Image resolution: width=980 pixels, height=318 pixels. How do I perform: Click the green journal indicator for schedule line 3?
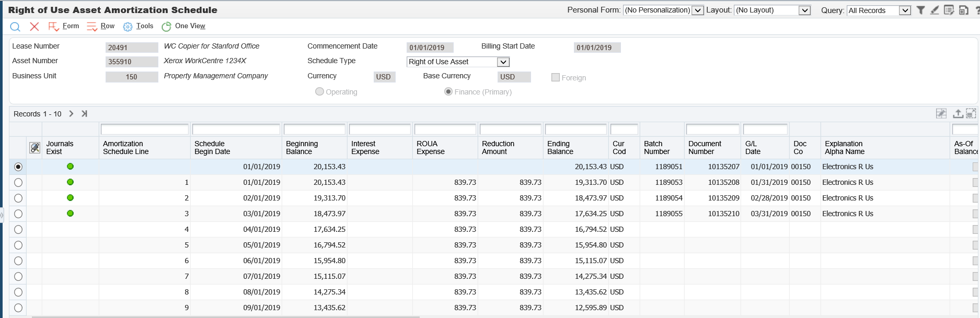click(70, 213)
